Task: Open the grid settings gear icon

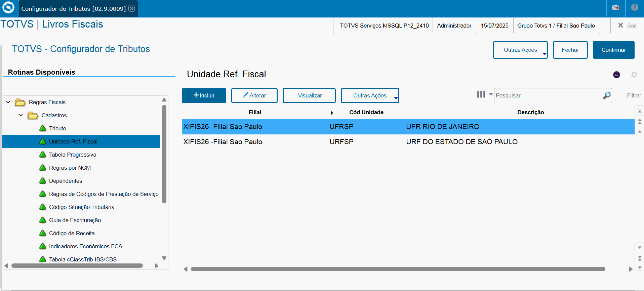Action: point(634,75)
